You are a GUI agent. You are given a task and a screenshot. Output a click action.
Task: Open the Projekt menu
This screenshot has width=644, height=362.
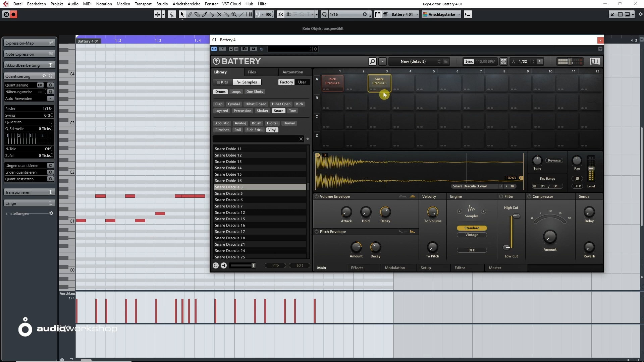(57, 4)
